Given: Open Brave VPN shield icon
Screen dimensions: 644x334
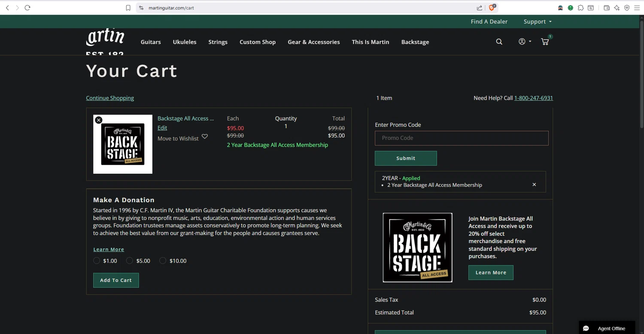Looking at the screenshot, I should (x=627, y=8).
